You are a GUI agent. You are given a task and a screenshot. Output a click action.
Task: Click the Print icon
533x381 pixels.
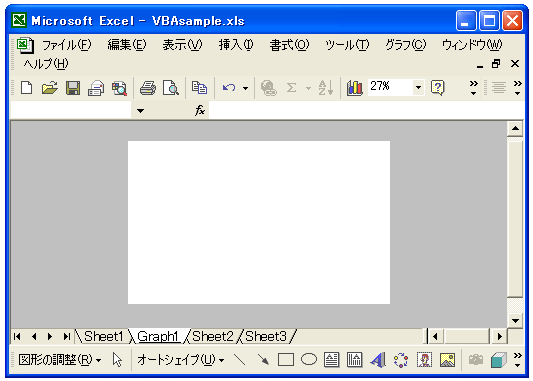pyautogui.click(x=148, y=88)
